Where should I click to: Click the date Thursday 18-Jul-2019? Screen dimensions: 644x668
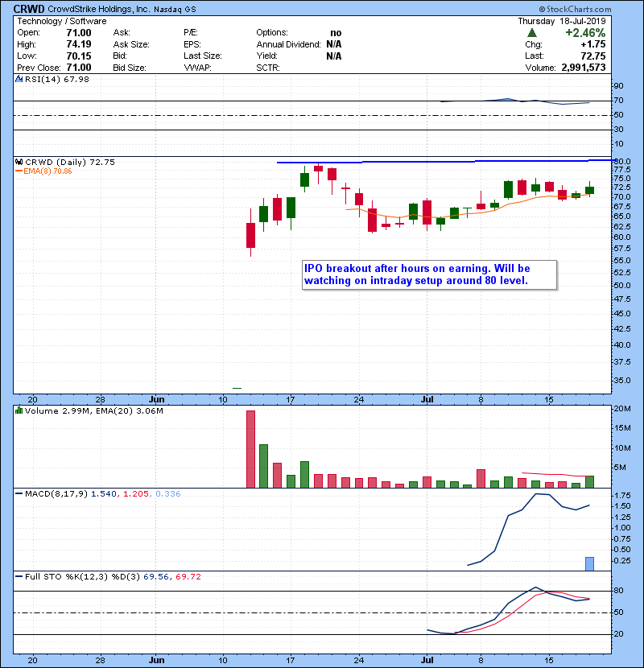(x=562, y=21)
